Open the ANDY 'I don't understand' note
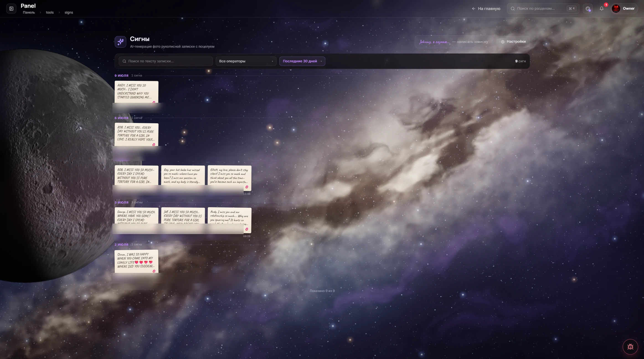Screen dimensions: 644x359 click(136, 92)
